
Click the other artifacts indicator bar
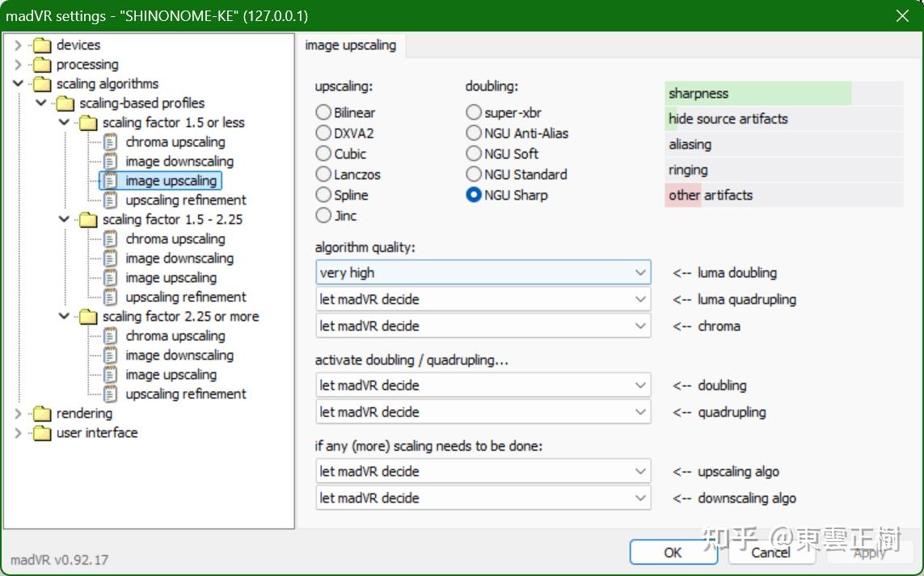[x=784, y=195]
